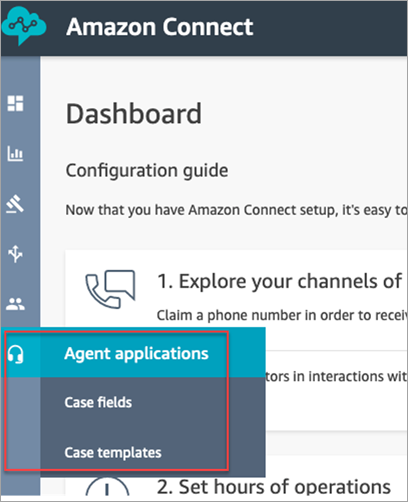Viewport: 408px width, 502px height.
Task: Click the Configuration guide heading
Action: [x=147, y=171]
